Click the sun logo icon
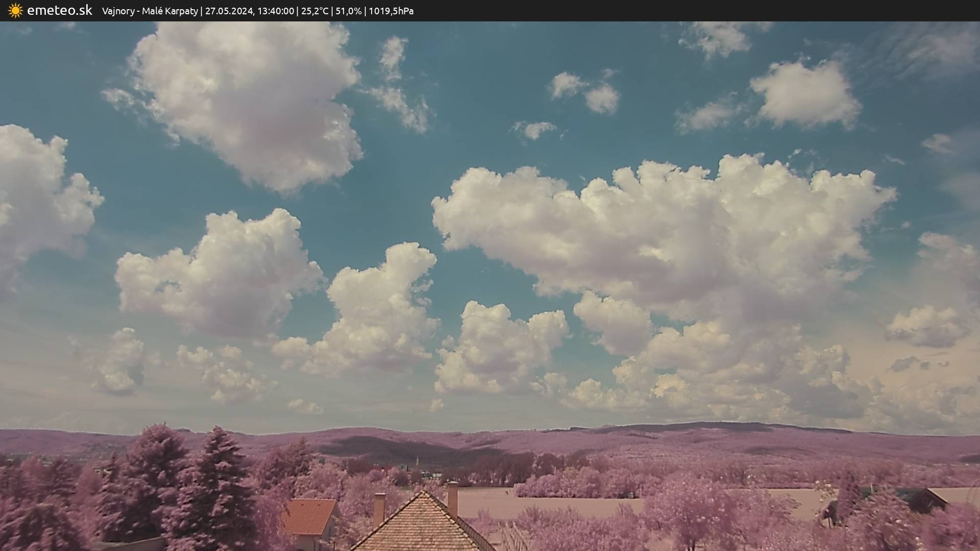 click(x=15, y=11)
